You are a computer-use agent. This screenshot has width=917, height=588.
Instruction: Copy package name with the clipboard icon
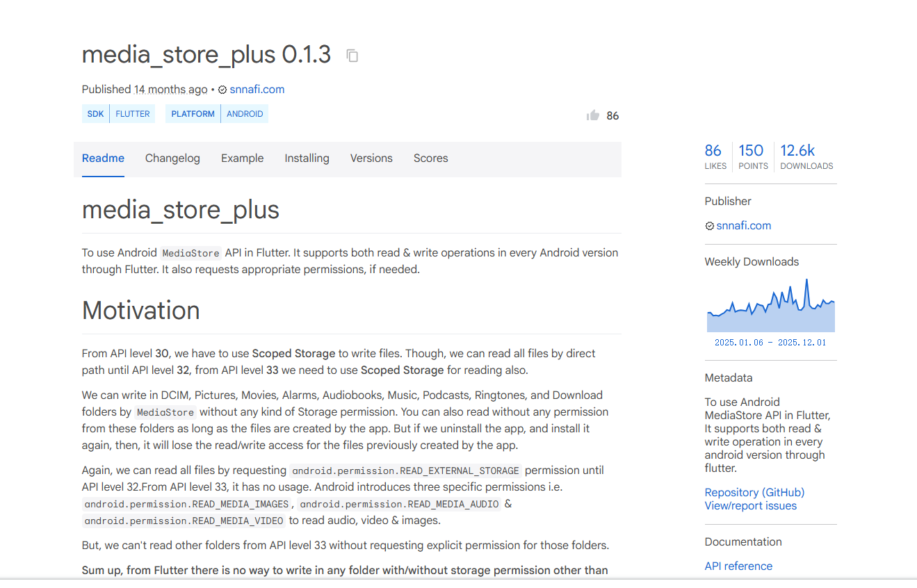(352, 56)
